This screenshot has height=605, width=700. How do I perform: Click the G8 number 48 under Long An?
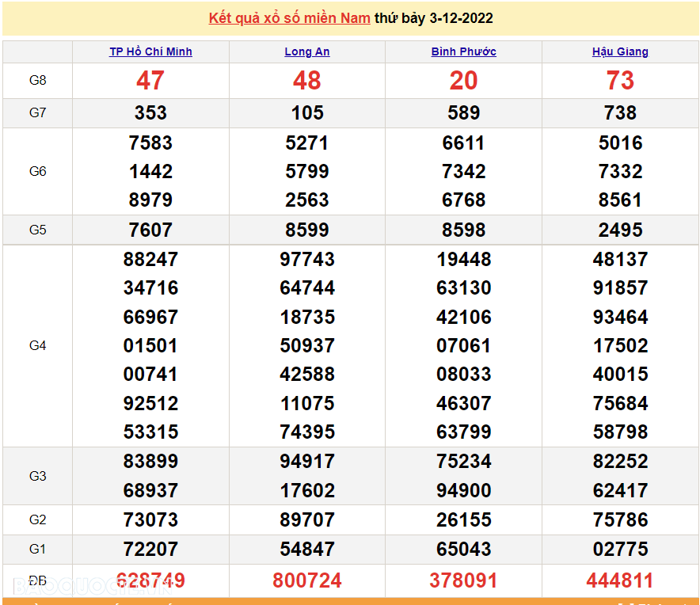click(307, 80)
